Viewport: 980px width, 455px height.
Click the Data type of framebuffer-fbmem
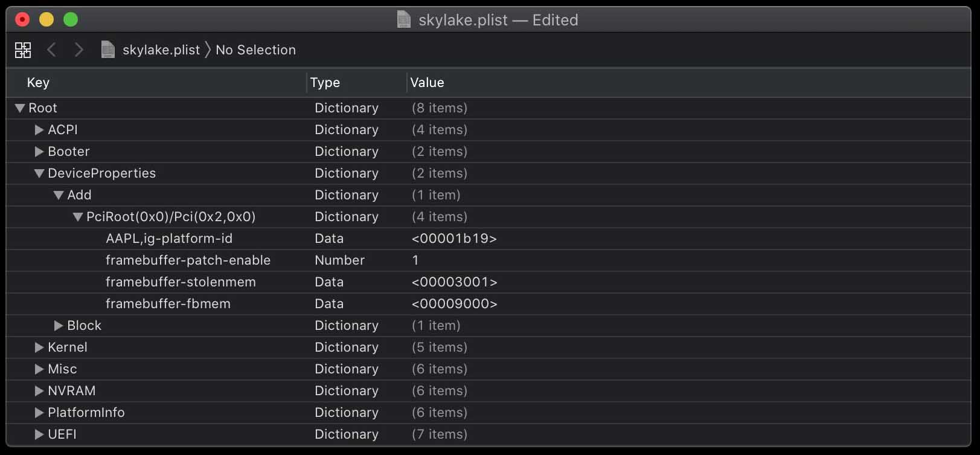tap(329, 304)
